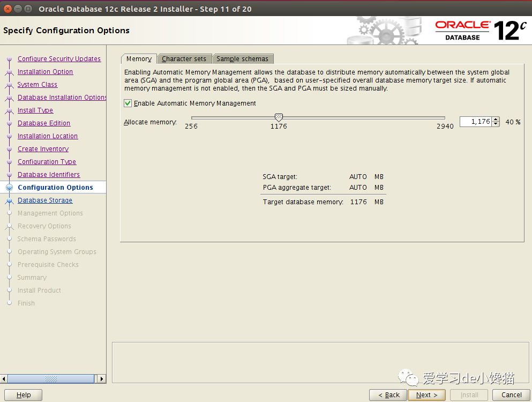Switch to the Memory tab
This screenshot has width=532, height=402.
coord(139,59)
